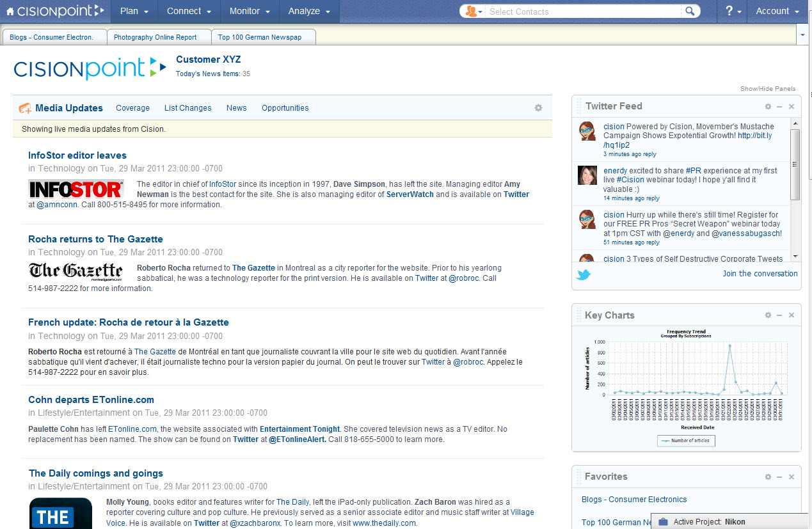The width and height of the screenshot is (812, 529).
Task: Switch to the Photography Online Report tab
Action: [x=158, y=36]
